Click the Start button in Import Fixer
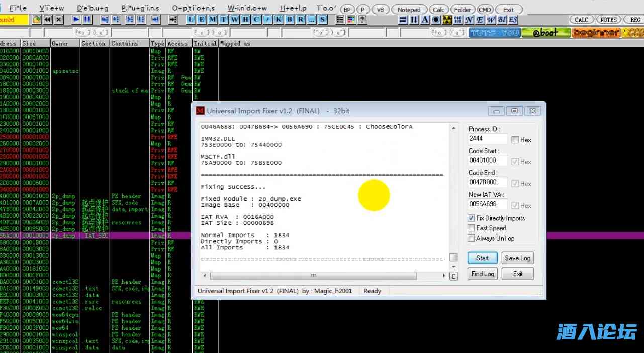 click(482, 258)
